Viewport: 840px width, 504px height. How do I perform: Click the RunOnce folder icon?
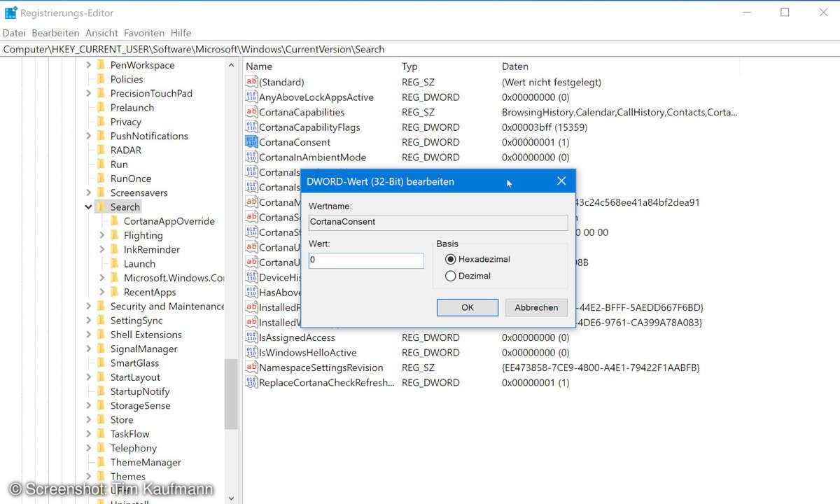click(101, 178)
